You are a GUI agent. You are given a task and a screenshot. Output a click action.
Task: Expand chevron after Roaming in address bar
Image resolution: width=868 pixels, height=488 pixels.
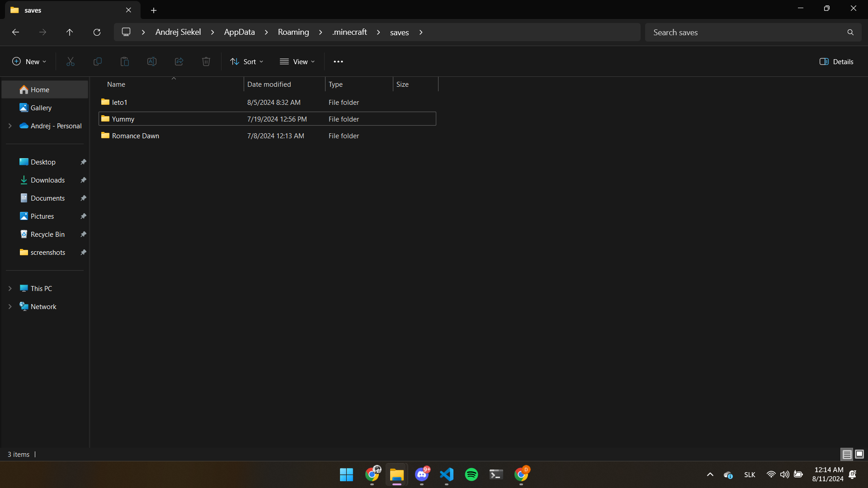(x=321, y=32)
